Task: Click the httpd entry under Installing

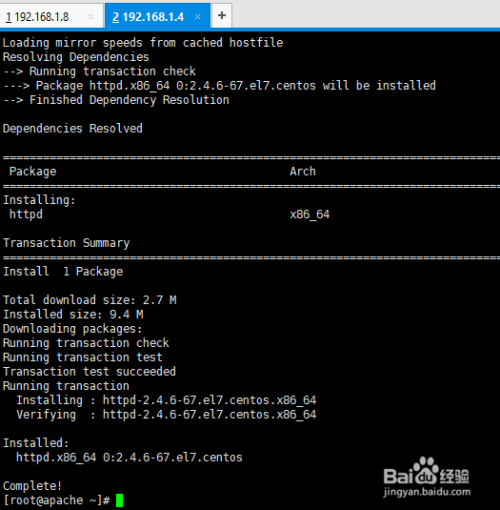Action: (26, 214)
